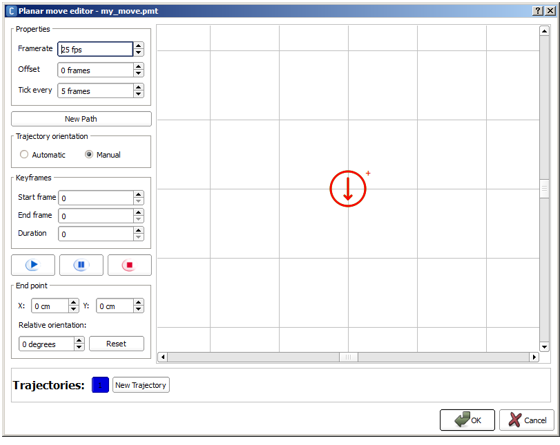
Task: Increase the Tick every frames value
Action: [x=139, y=87]
